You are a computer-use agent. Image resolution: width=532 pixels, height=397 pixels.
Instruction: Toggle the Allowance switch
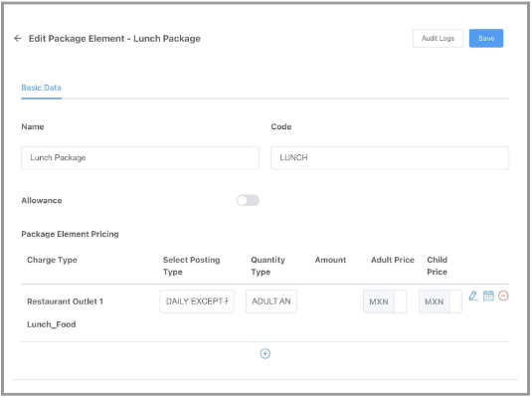tap(248, 200)
